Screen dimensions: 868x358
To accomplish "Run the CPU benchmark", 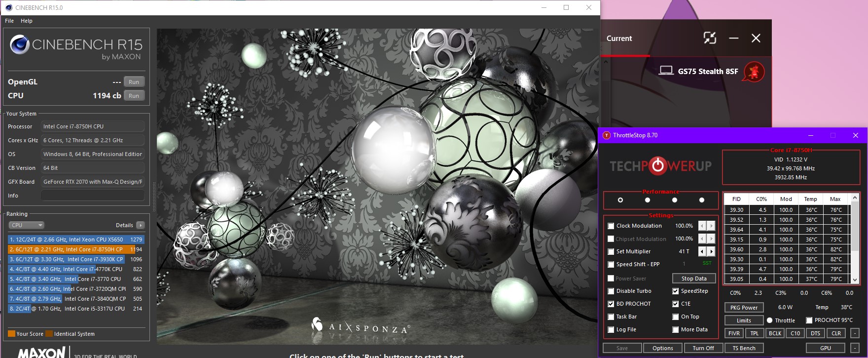I will coord(134,96).
